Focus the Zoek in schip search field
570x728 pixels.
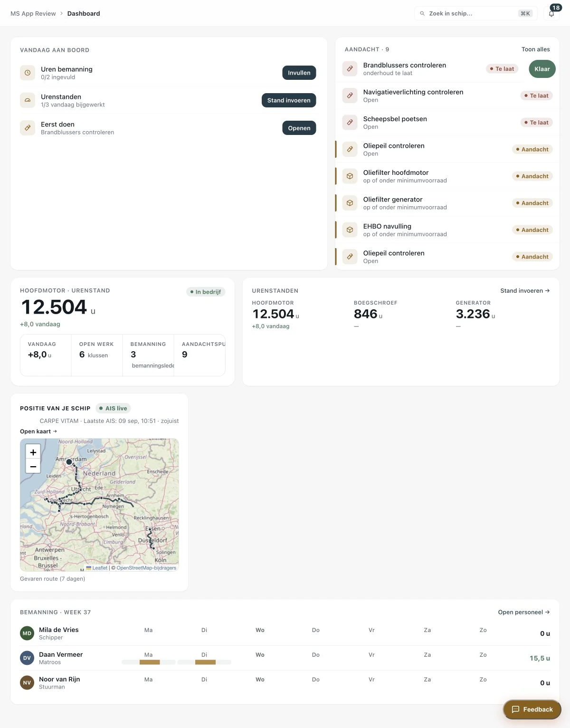pos(475,13)
